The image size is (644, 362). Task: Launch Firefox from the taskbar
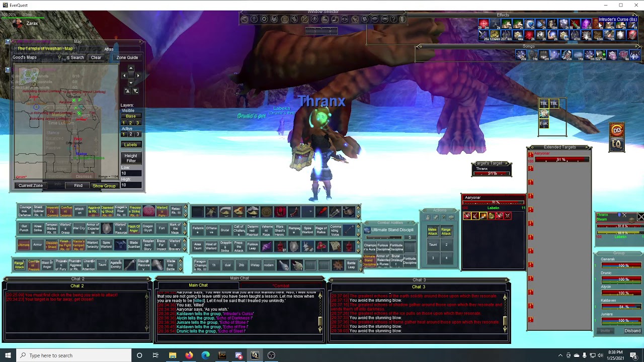tap(189, 355)
